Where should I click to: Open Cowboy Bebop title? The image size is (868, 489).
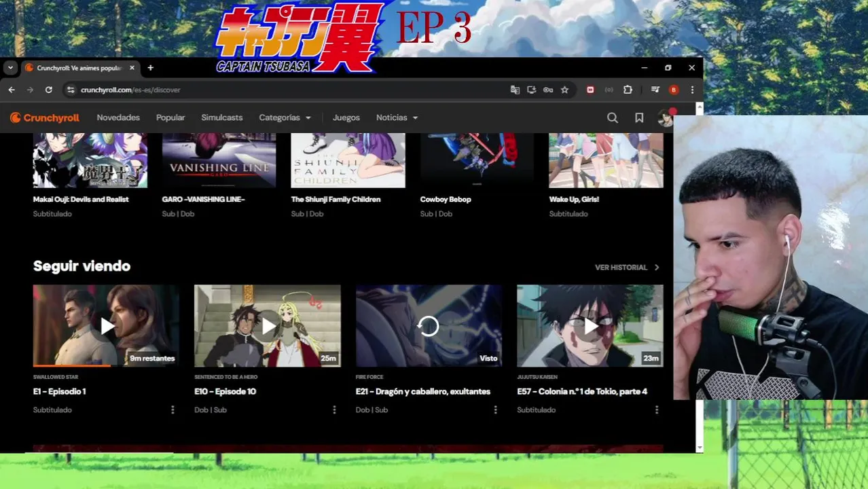[x=446, y=199]
